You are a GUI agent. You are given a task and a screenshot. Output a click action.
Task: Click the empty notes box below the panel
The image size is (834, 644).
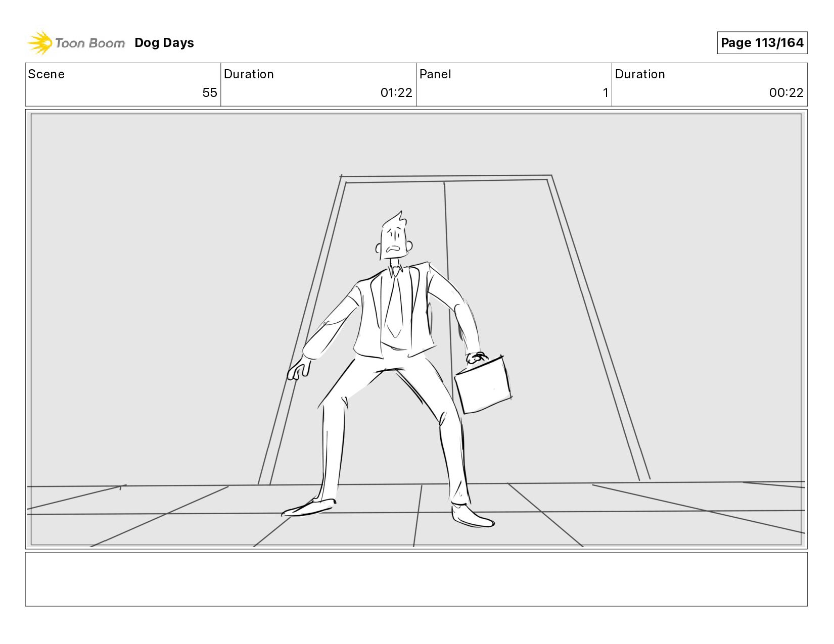(x=416, y=579)
